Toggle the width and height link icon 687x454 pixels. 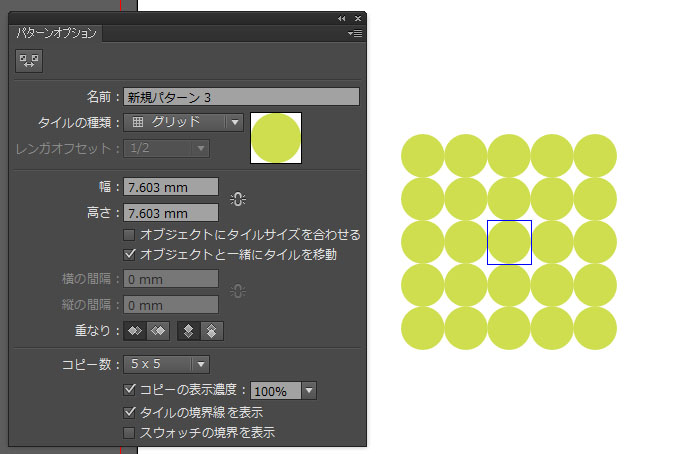pyautogui.click(x=237, y=199)
